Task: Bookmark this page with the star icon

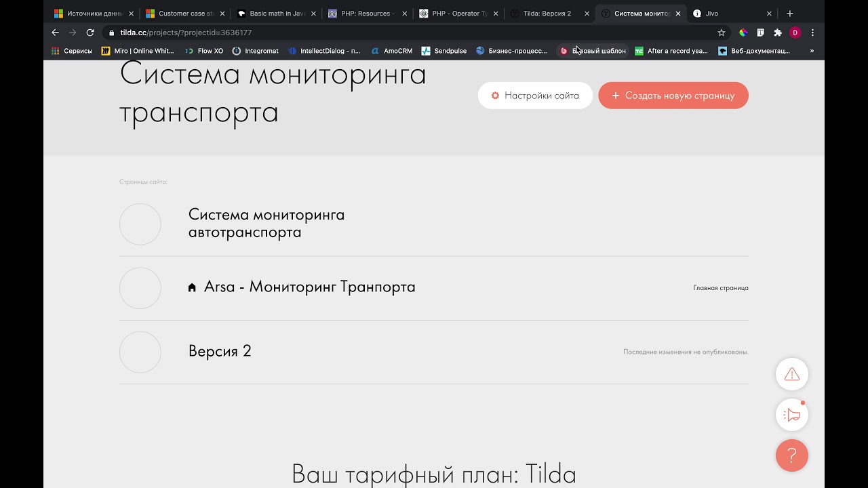Action: [722, 33]
